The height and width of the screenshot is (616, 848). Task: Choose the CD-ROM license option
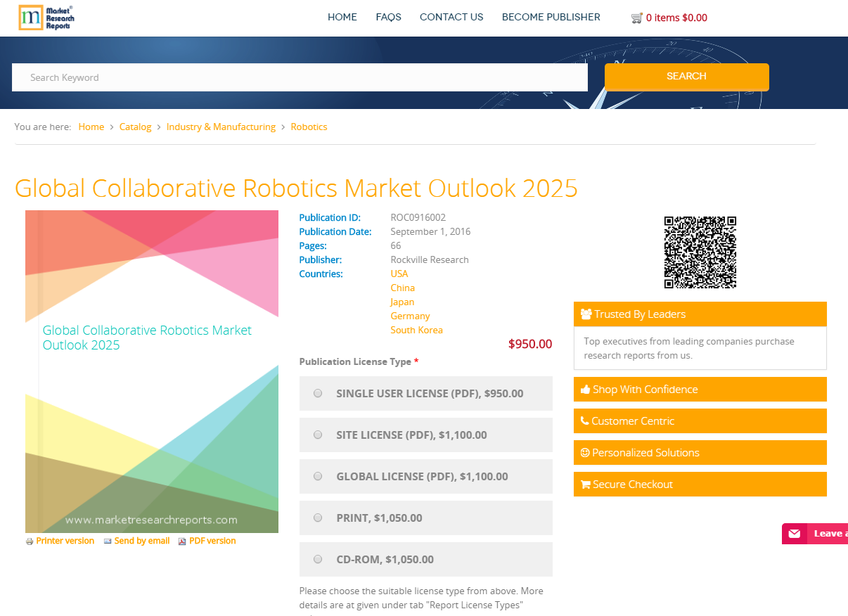(x=317, y=559)
